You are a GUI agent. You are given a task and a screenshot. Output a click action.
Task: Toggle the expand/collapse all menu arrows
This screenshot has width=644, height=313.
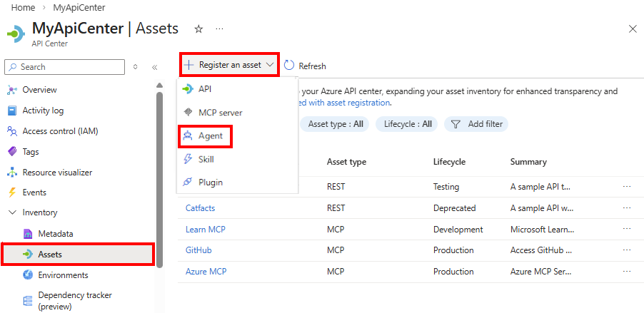136,67
